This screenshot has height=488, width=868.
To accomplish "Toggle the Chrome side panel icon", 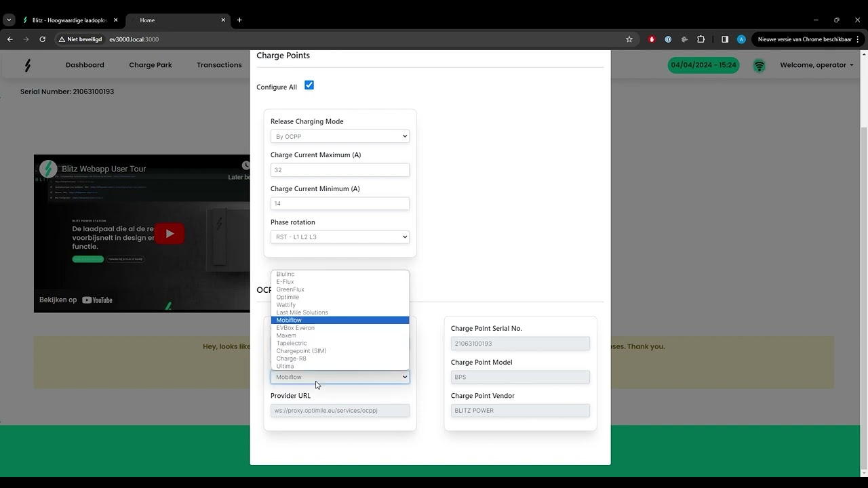I will [x=725, y=39].
